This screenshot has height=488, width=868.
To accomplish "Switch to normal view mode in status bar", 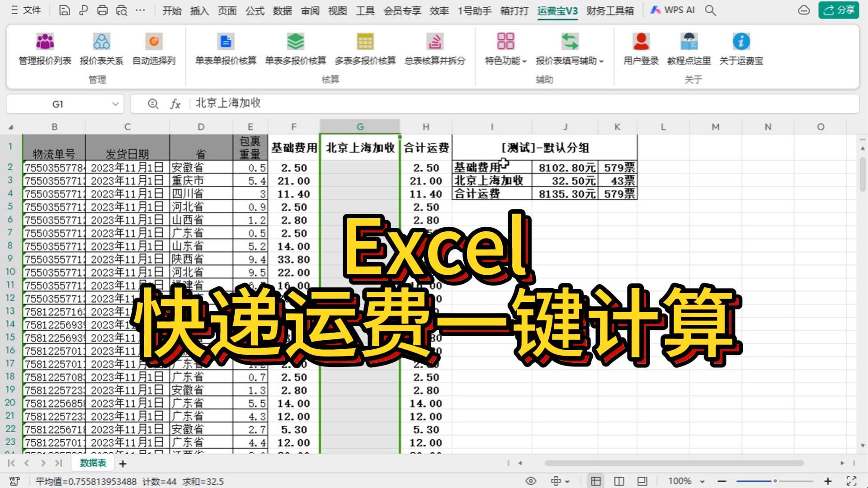I will pyautogui.click(x=596, y=481).
